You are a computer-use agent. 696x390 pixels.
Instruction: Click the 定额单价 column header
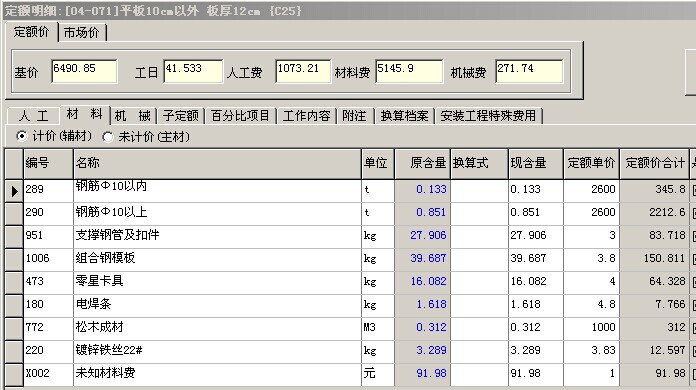click(x=592, y=164)
